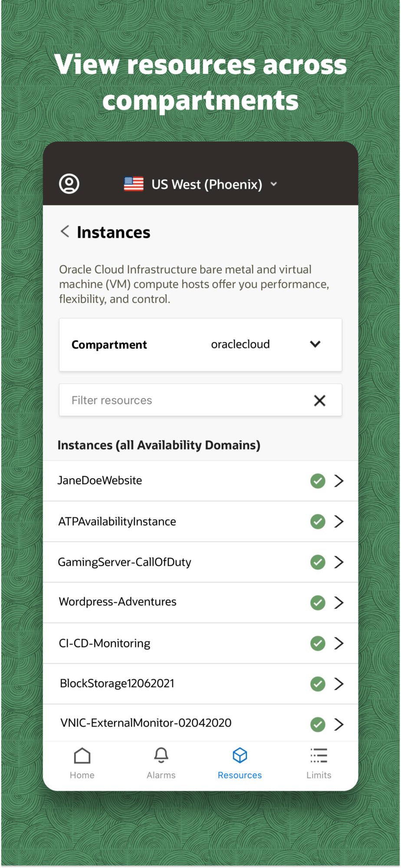Focus the Filter resources field
The width and height of the screenshot is (401, 868).
[x=200, y=400]
